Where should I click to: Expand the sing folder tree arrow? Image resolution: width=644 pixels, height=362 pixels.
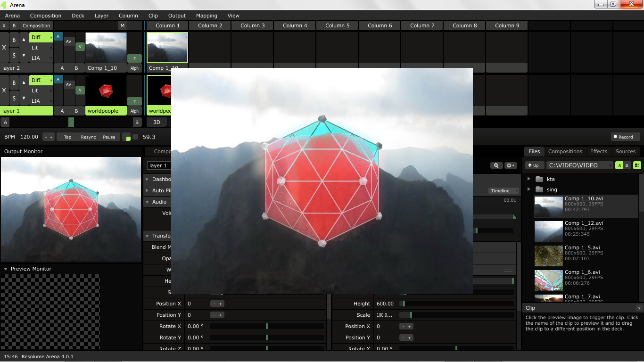pyautogui.click(x=529, y=189)
